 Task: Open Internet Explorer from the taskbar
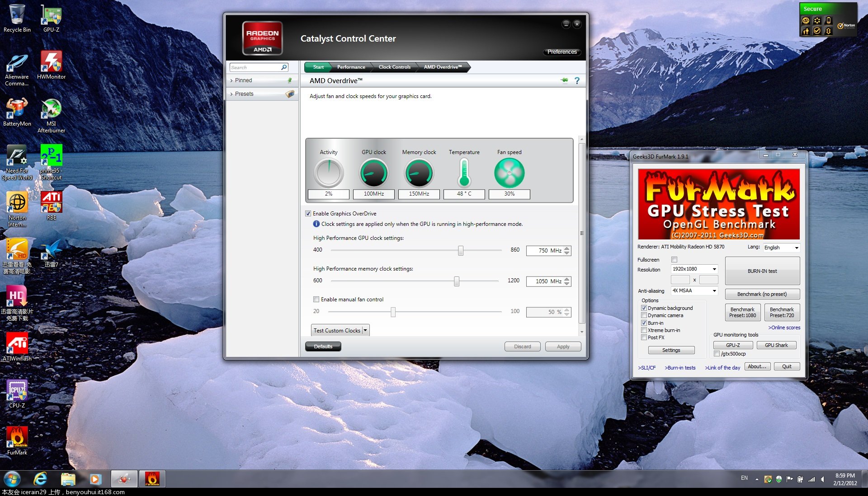click(x=40, y=479)
